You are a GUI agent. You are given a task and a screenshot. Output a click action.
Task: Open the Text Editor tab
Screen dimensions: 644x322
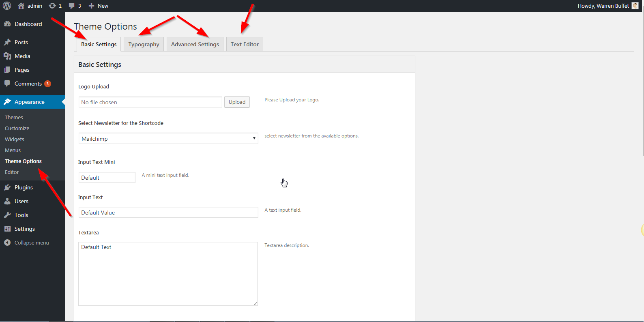[x=245, y=44]
